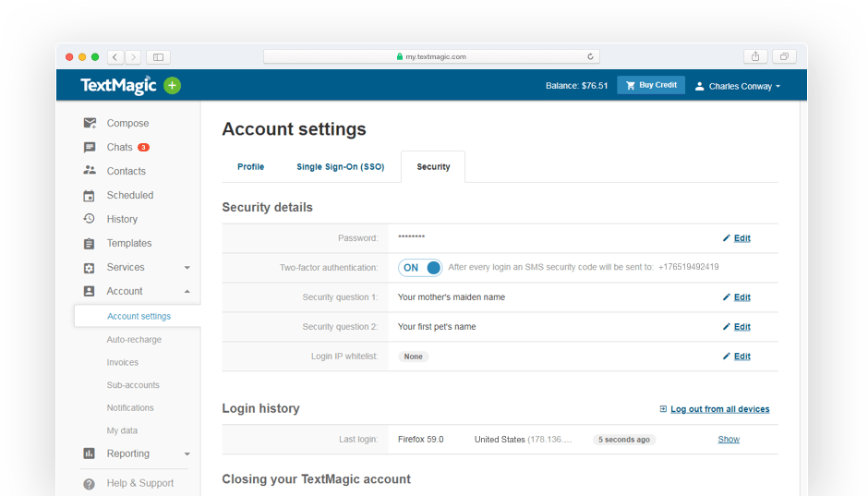Open the Chats speech-bubble icon
868x496 pixels.
tap(90, 147)
